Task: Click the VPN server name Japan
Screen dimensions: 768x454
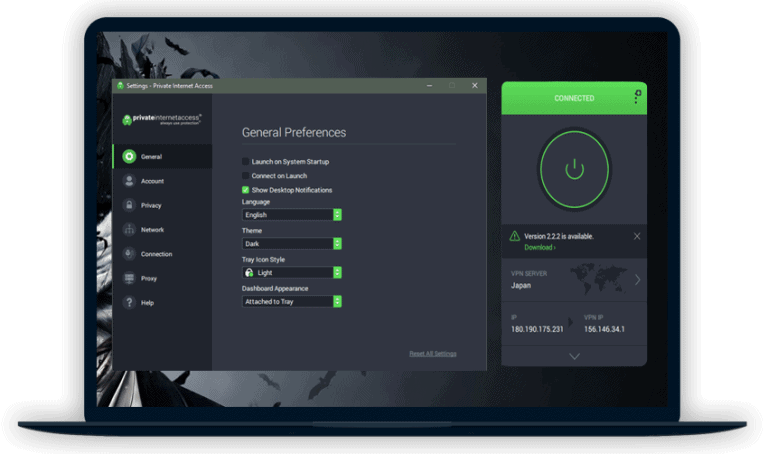Action: coord(521,286)
